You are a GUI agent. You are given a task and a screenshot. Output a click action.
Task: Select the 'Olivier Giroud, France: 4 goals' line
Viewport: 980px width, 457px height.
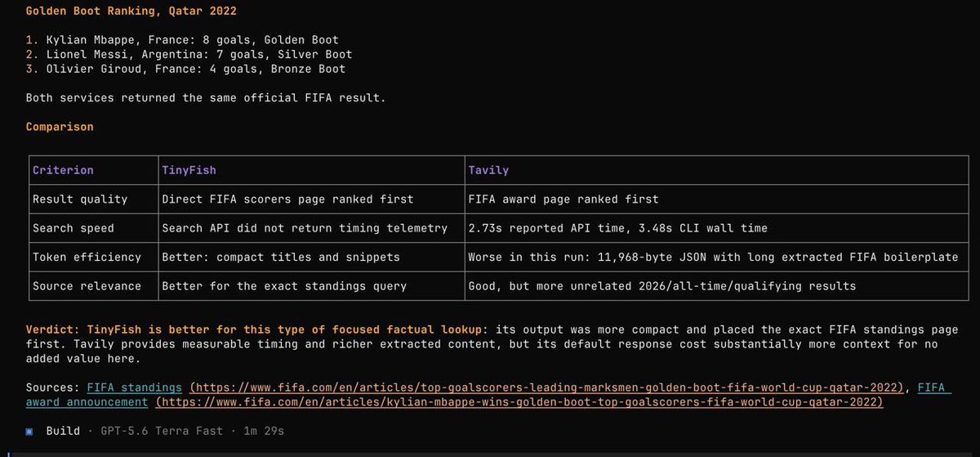[185, 69]
